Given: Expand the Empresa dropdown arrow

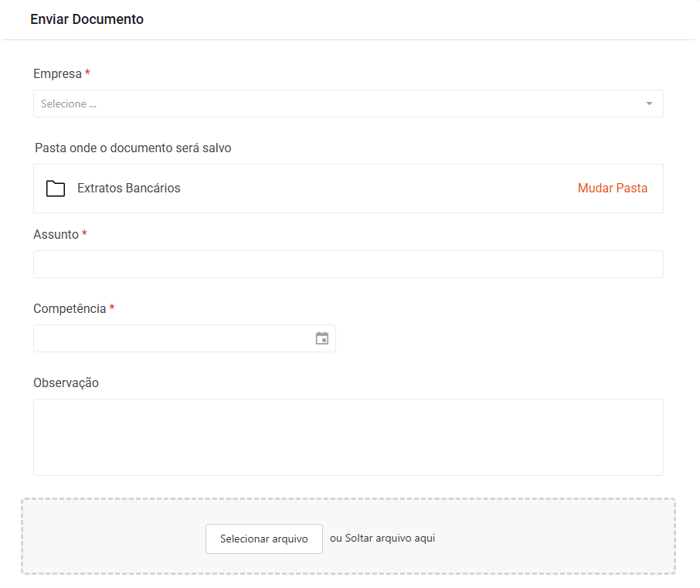Looking at the screenshot, I should pyautogui.click(x=649, y=104).
